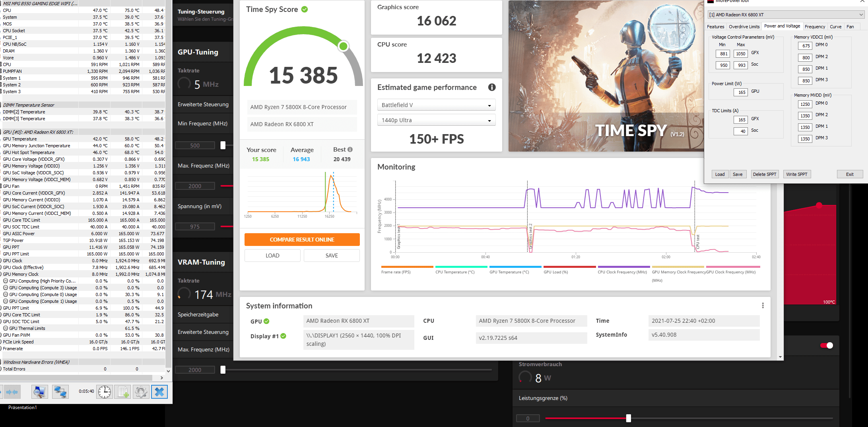Click Delete SPPT button
Screen dimensions: 868x427
click(764, 174)
